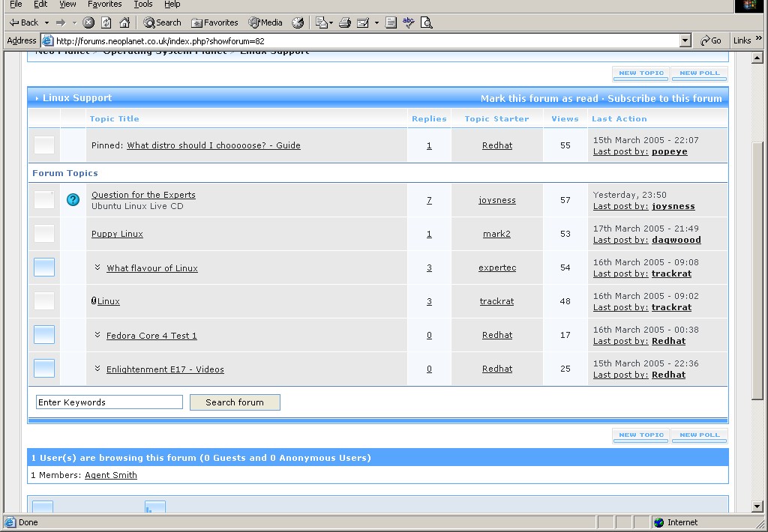Open Enlightenment E17 - Videos topic
The width and height of the screenshot is (768, 532).
165,369
